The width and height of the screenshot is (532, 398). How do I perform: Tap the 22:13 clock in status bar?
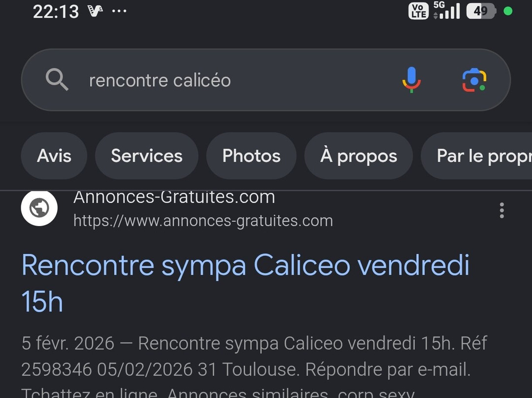[x=56, y=11]
